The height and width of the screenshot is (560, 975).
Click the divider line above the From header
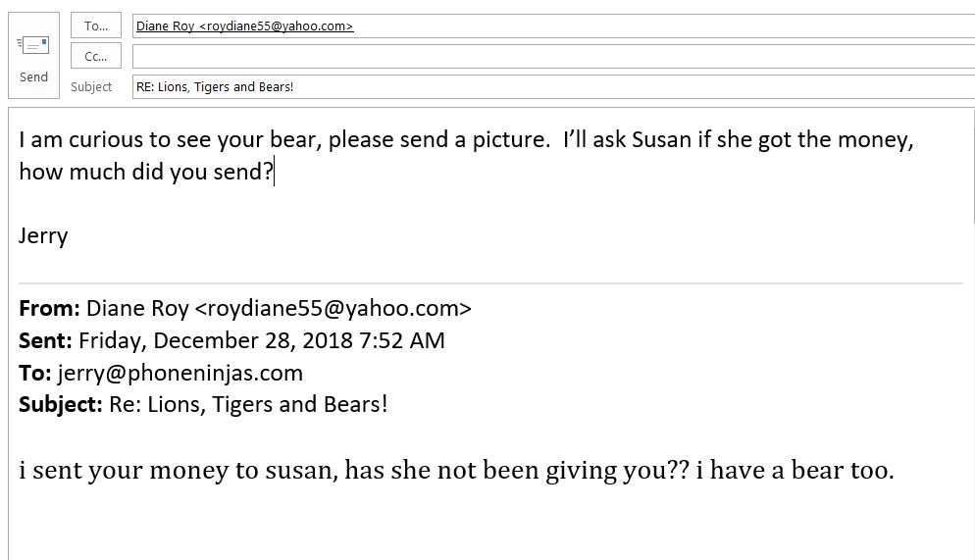coord(490,283)
